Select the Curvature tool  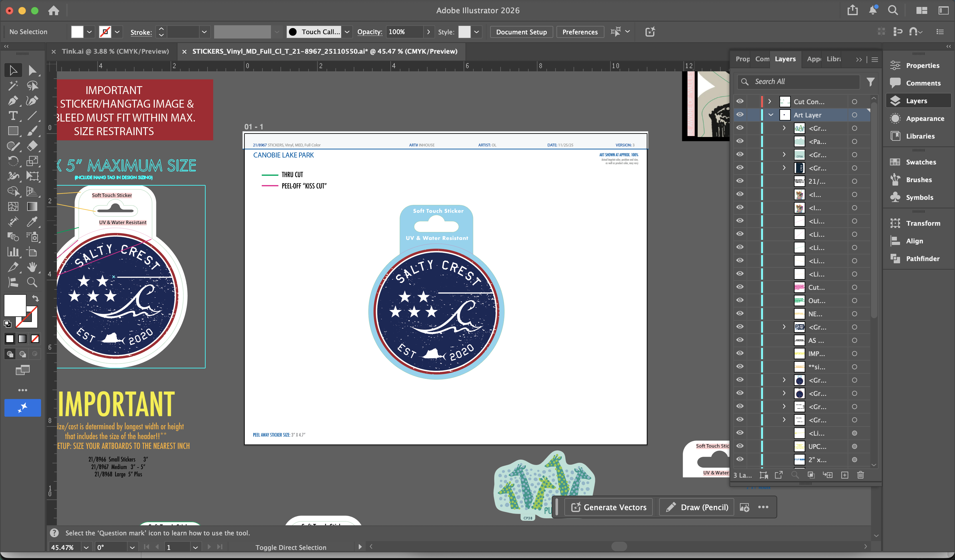click(32, 101)
